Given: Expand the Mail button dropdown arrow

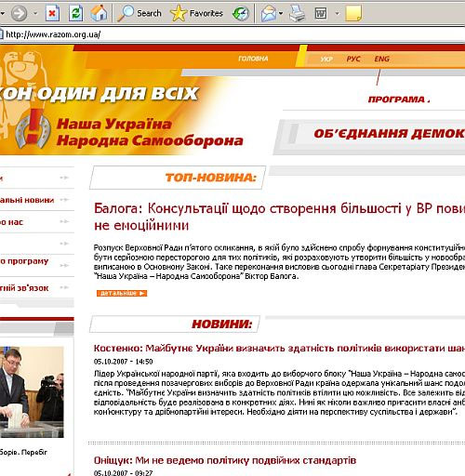Looking at the screenshot, I should click(281, 13).
